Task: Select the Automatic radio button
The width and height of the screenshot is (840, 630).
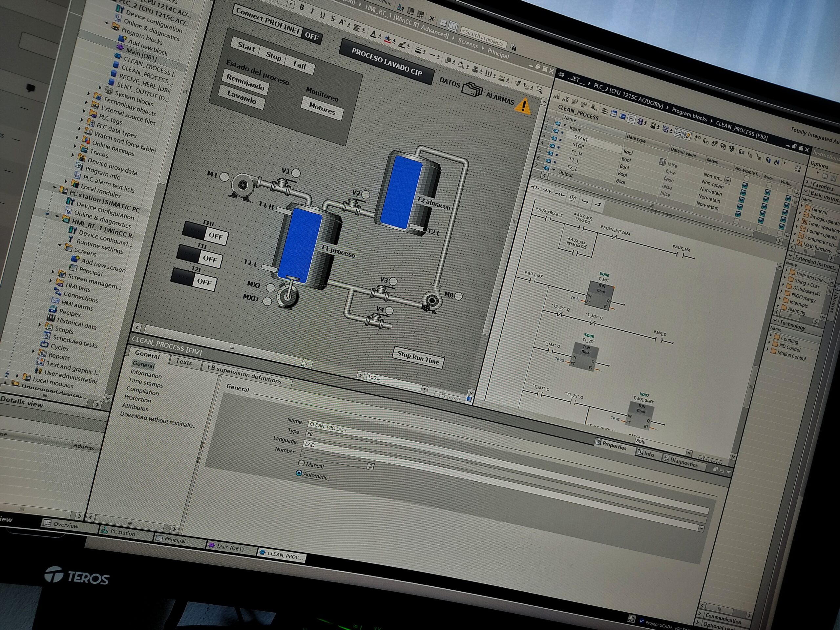Action: point(299,473)
